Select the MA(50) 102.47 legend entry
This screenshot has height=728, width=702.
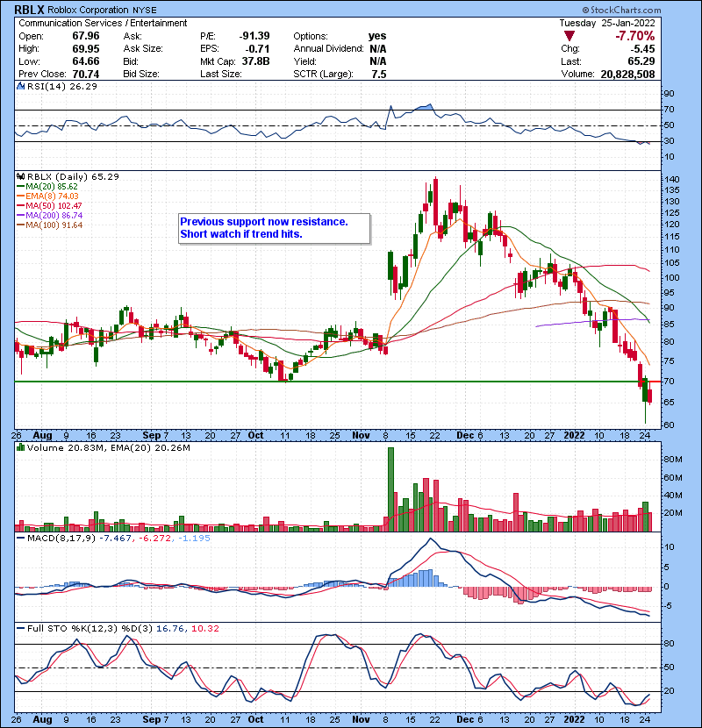click(x=49, y=206)
